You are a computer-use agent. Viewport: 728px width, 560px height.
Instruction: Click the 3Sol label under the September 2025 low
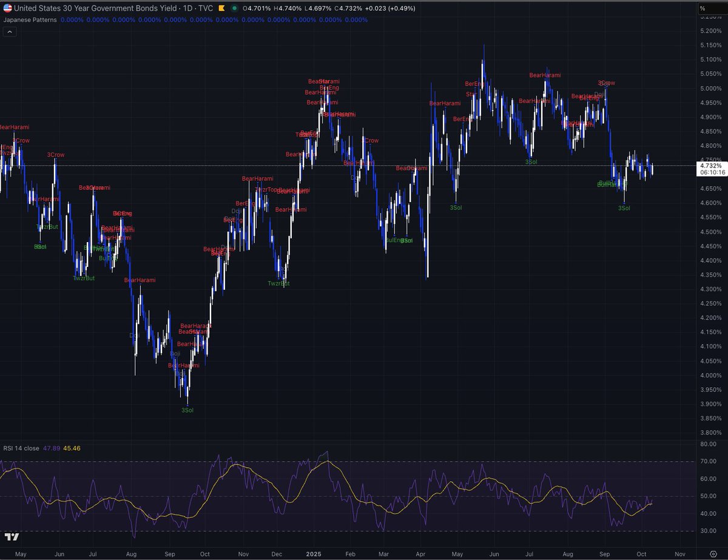[x=624, y=208]
